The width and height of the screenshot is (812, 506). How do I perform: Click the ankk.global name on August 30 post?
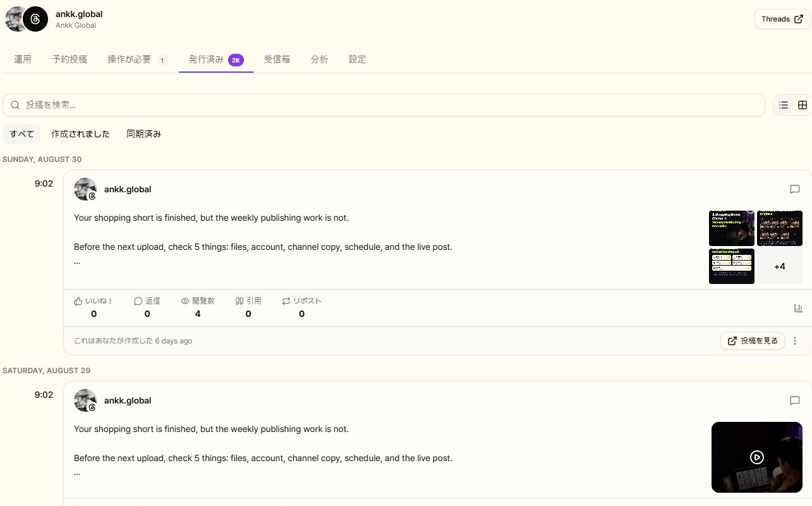pyautogui.click(x=128, y=189)
